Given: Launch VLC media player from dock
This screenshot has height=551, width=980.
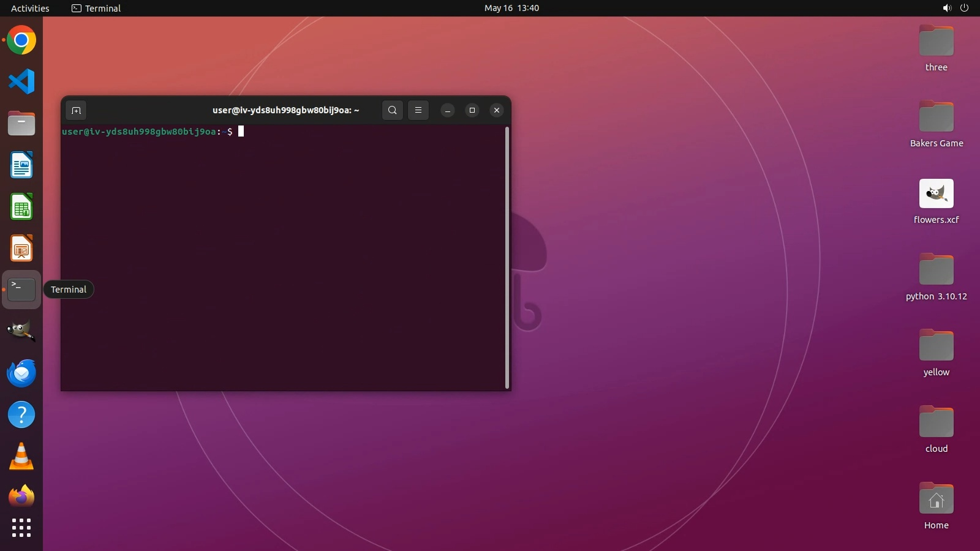Looking at the screenshot, I should coord(21,457).
